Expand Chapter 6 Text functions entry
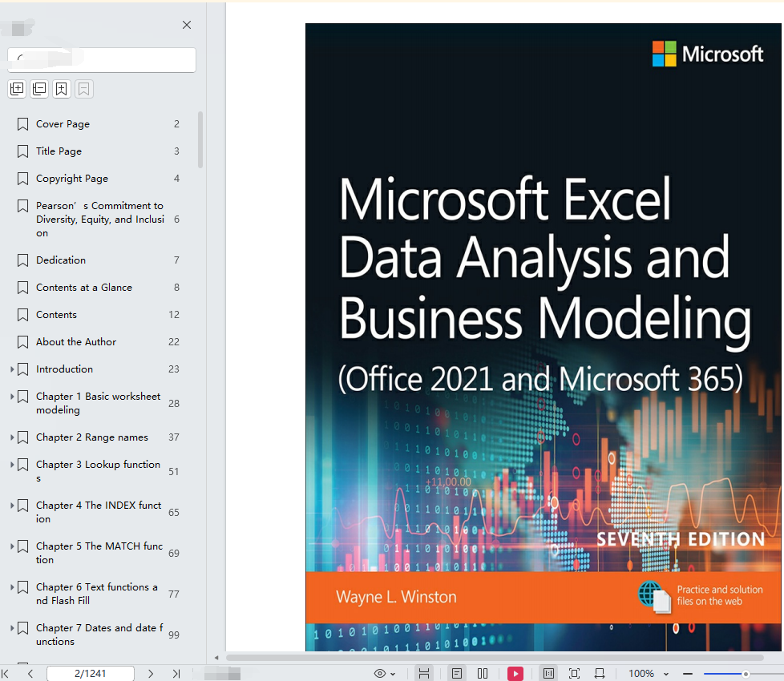This screenshot has width=784, height=681. pyautogui.click(x=12, y=587)
